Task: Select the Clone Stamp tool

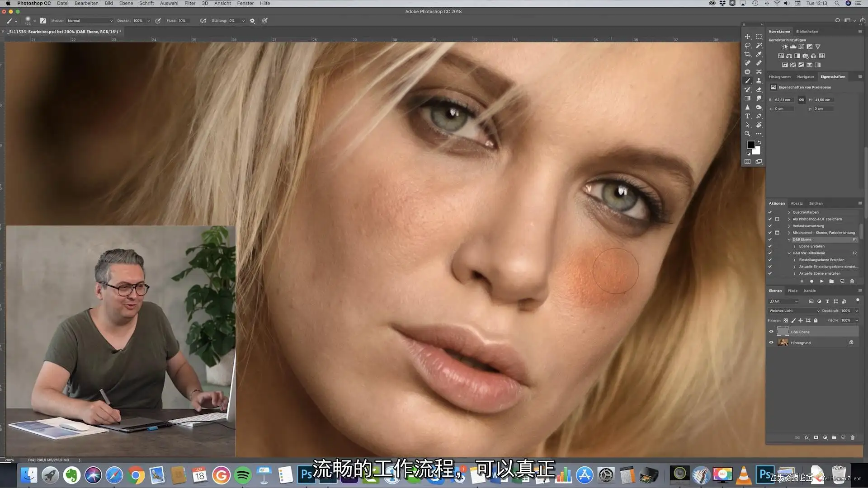Action: pyautogui.click(x=759, y=80)
